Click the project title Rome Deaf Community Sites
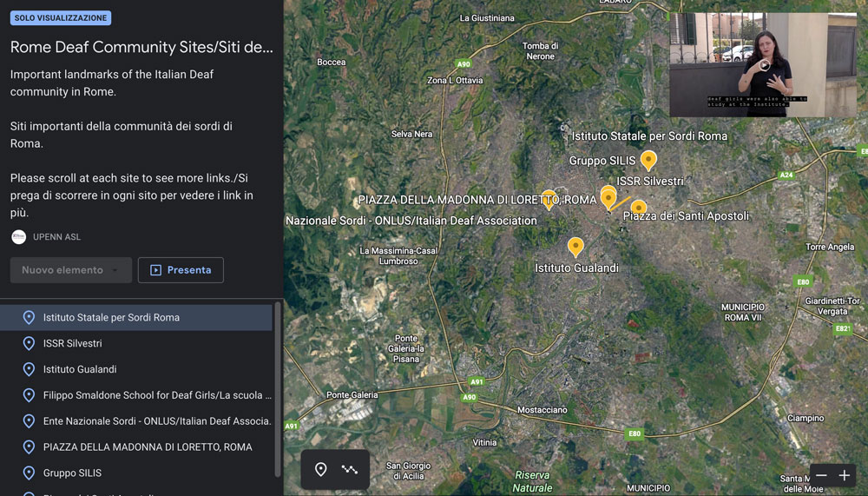868x496 pixels. coord(141,47)
